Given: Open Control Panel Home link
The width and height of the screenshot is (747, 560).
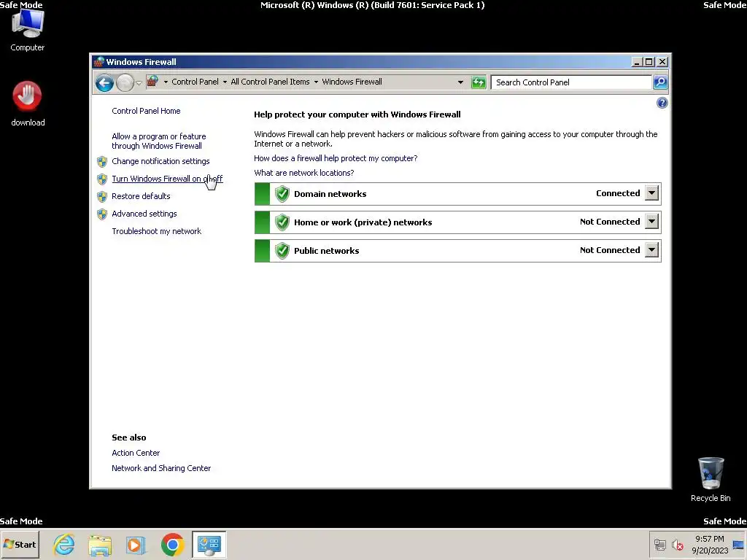Looking at the screenshot, I should [x=146, y=111].
